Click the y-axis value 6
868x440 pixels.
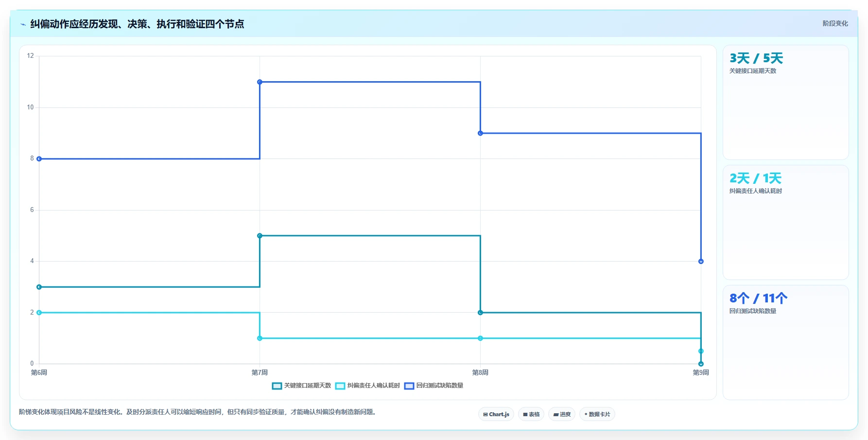tap(32, 210)
